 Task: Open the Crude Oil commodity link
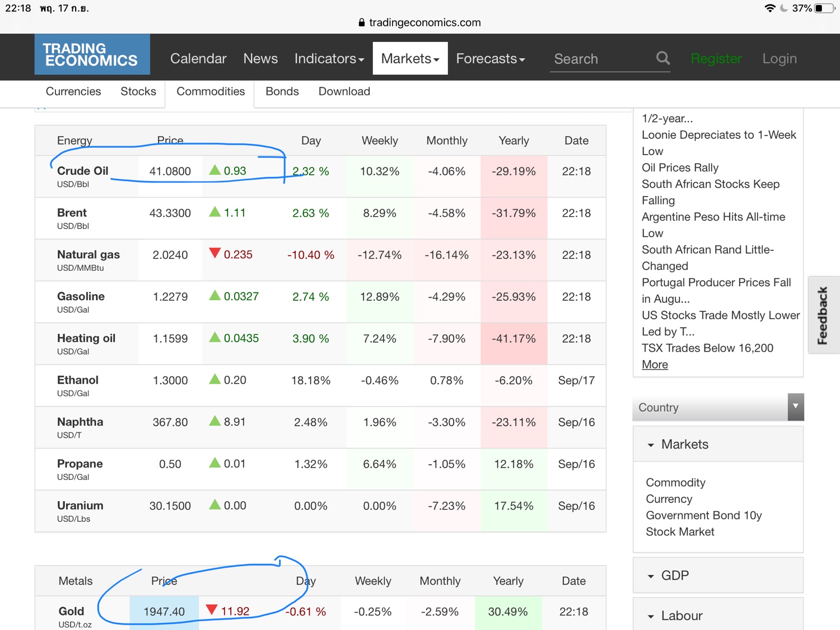pyautogui.click(x=83, y=171)
